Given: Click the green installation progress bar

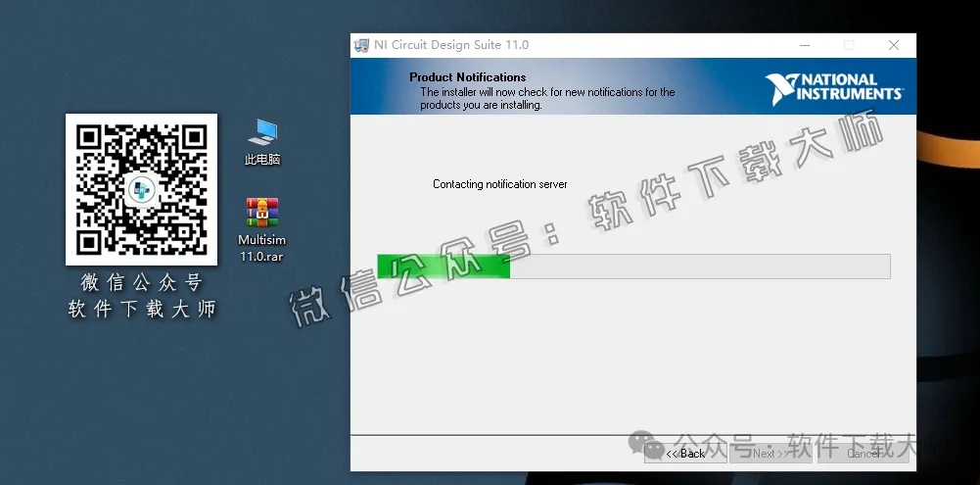Looking at the screenshot, I should pos(633,267).
